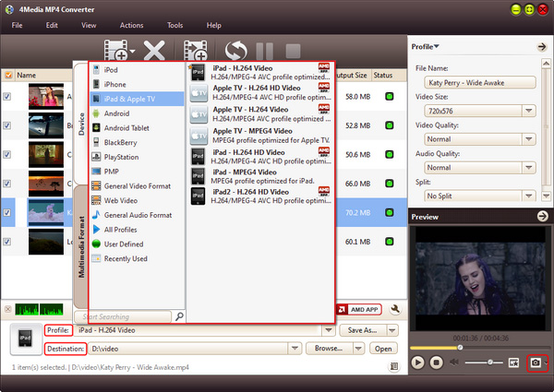Click the Add File toolbar icon
This screenshot has width=554, height=392.
coord(115,49)
